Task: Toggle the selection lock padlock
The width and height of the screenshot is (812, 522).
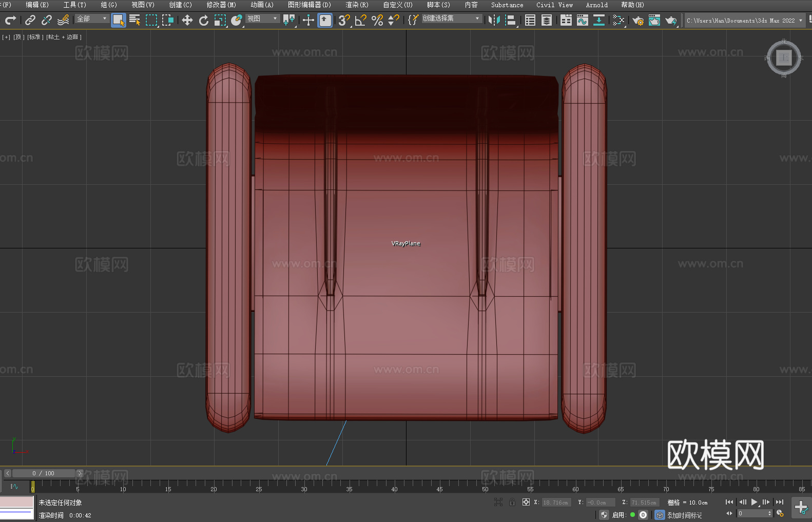Action: pos(512,502)
